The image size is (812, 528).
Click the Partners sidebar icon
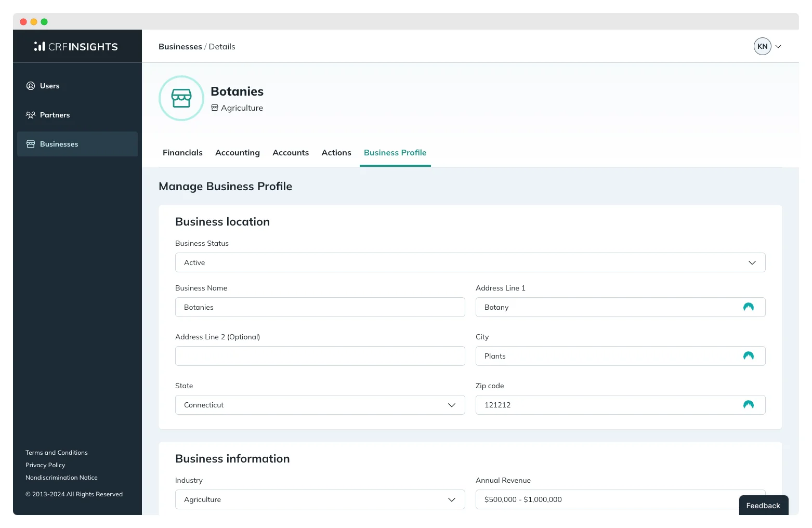[31, 115]
